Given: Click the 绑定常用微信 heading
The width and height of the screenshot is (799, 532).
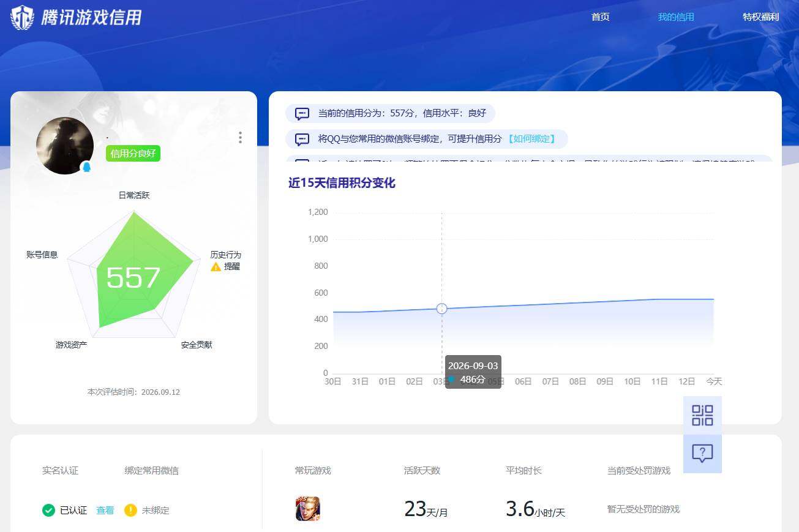Looking at the screenshot, I should pyautogui.click(x=152, y=471).
